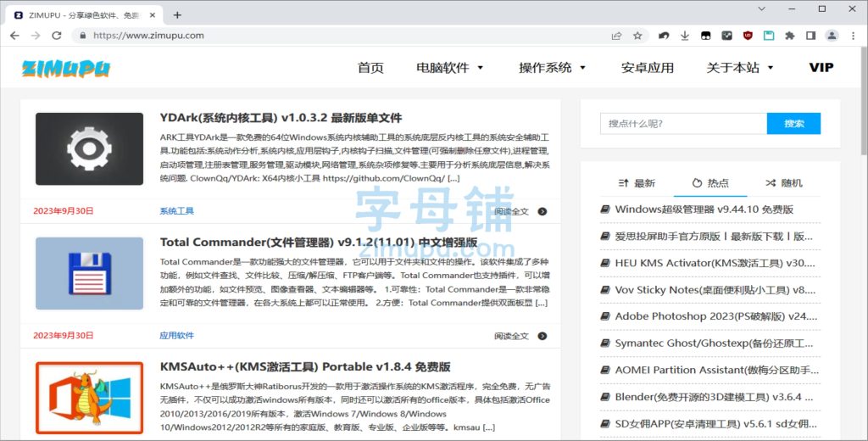Open Vov Sticky Notes sidebar link
This screenshot has height=441, width=868.
click(x=715, y=290)
